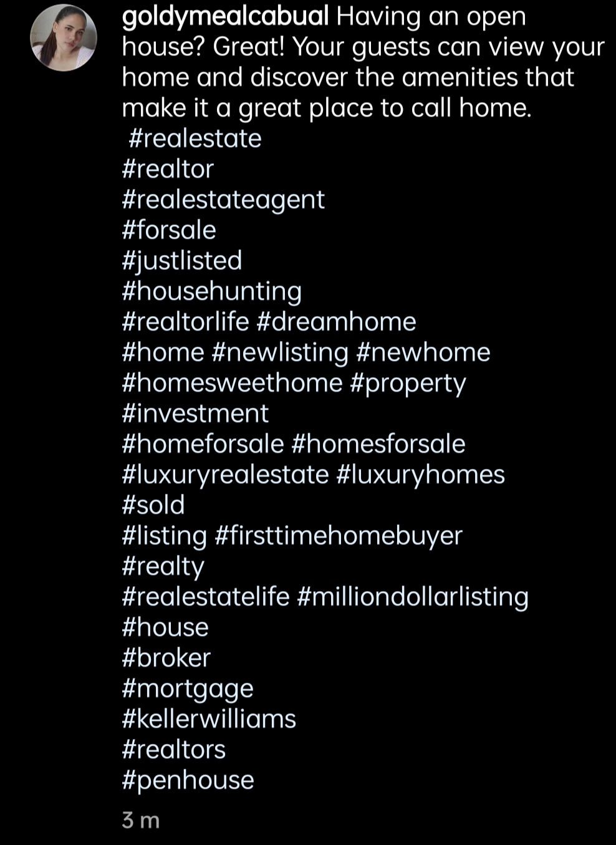The image size is (616, 845).
Task: Select the #forsale hashtag
Action: point(169,230)
